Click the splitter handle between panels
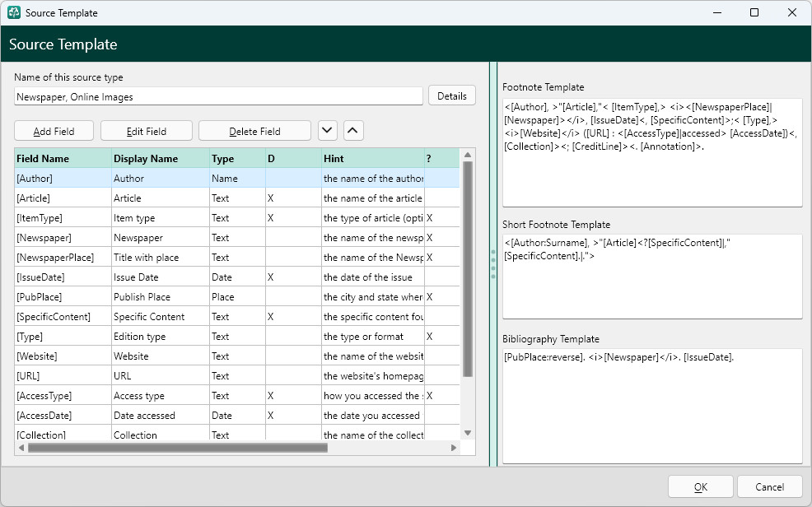The width and height of the screenshot is (812, 507). coord(493,264)
